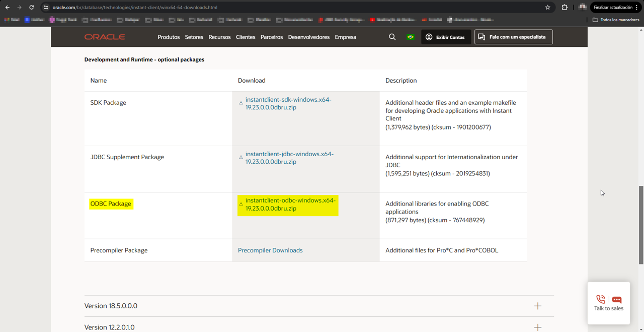644x332 pixels.
Task: Open the Setores menu
Action: click(194, 37)
